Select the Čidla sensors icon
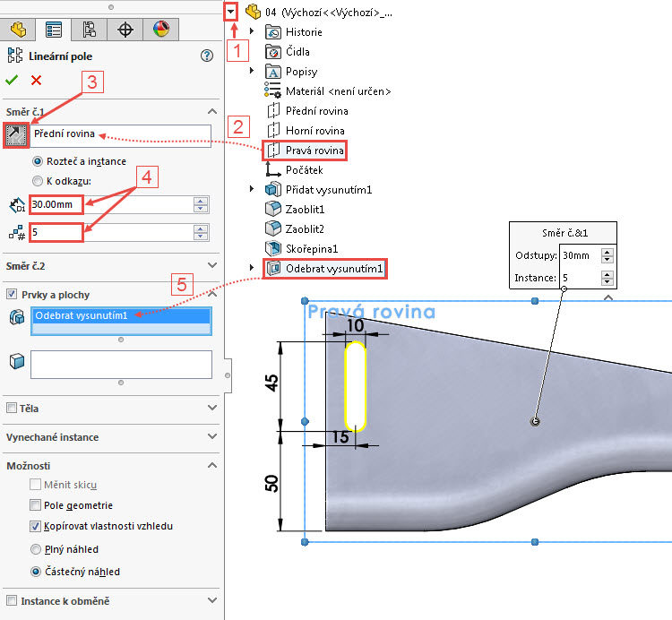Viewport: 672px width, 620px height. point(273,52)
